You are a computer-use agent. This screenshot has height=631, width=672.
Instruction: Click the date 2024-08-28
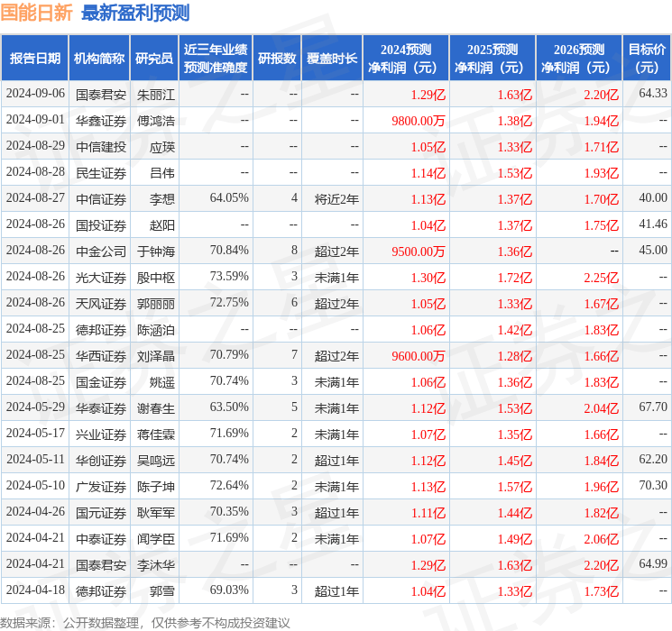[35, 172]
